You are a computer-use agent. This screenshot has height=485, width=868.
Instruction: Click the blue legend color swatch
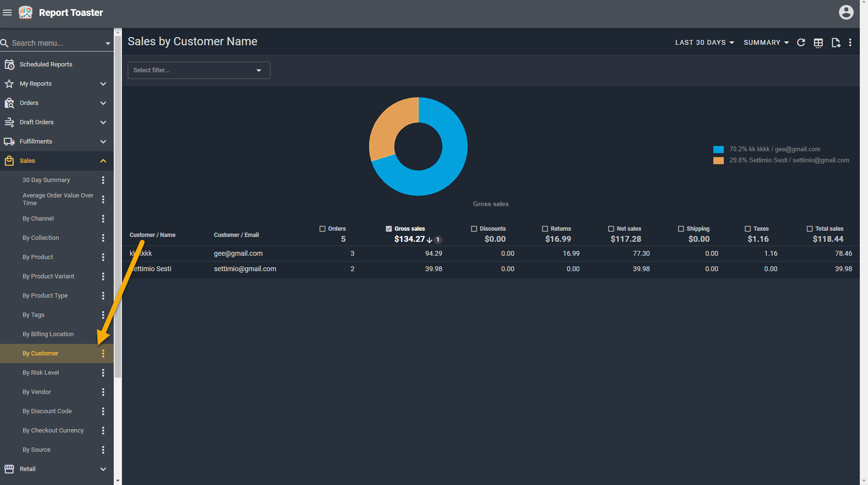pyautogui.click(x=718, y=149)
